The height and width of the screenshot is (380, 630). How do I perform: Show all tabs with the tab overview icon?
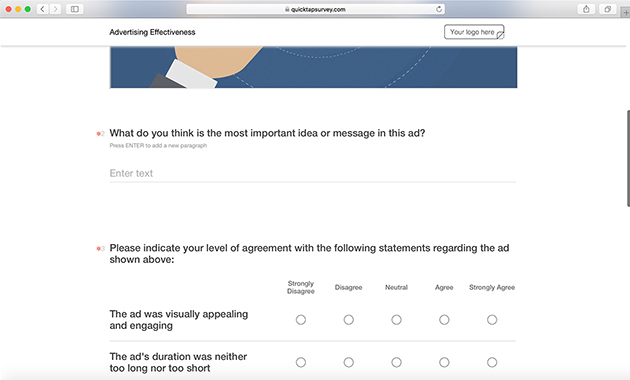pos(608,9)
